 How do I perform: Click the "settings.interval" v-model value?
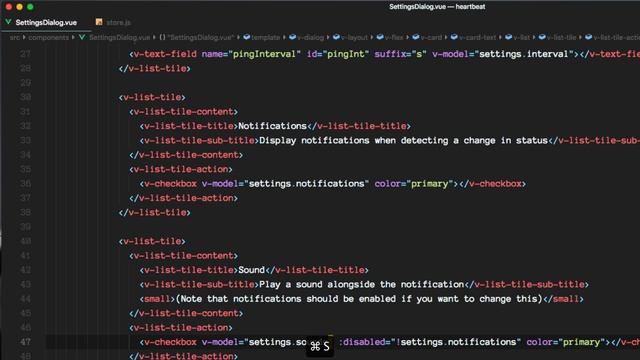[524, 54]
